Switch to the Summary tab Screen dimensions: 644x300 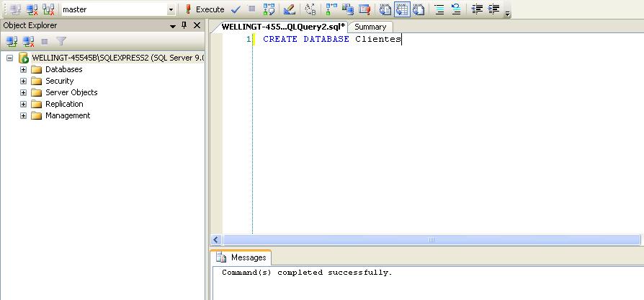coord(370,27)
